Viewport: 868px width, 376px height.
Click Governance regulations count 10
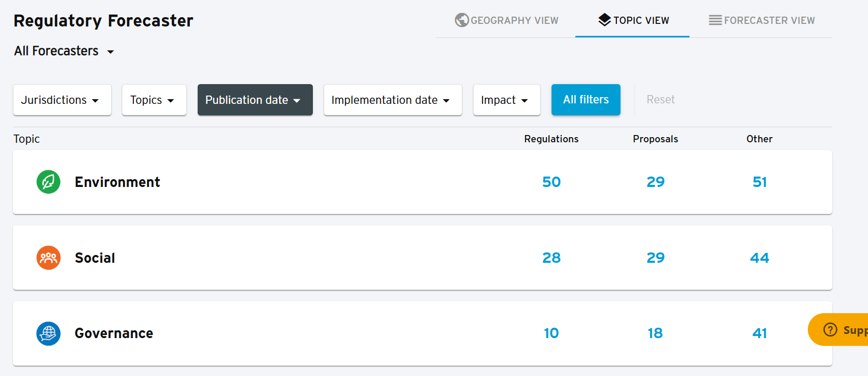click(552, 333)
